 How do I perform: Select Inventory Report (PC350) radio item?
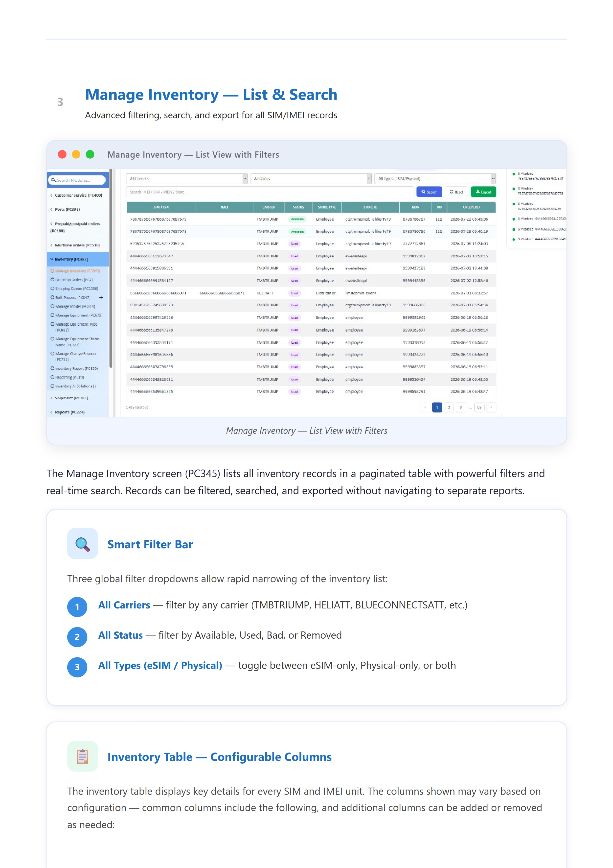pyautogui.click(x=74, y=368)
